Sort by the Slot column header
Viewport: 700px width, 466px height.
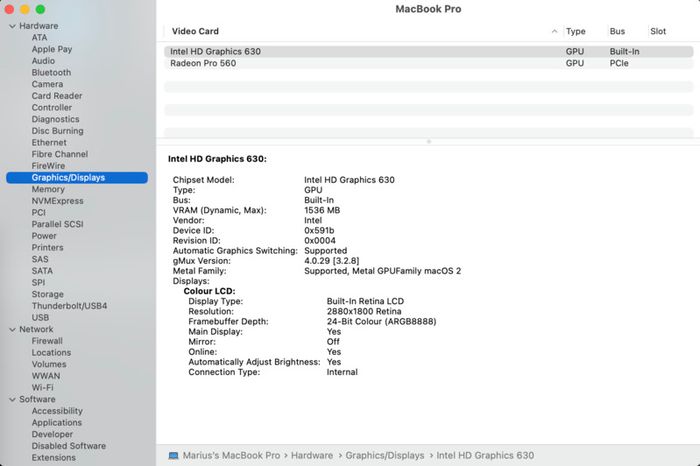point(658,31)
